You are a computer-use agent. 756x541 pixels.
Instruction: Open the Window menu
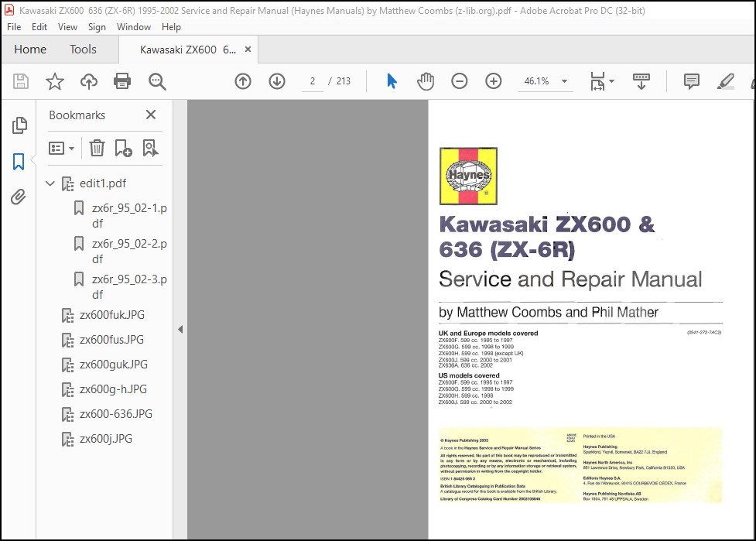134,27
